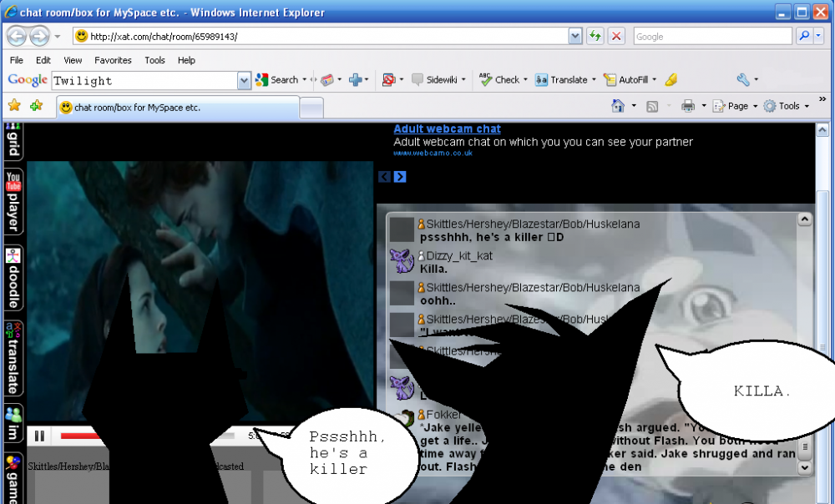
Task: Click the xat.com address bar
Action: 321,36
